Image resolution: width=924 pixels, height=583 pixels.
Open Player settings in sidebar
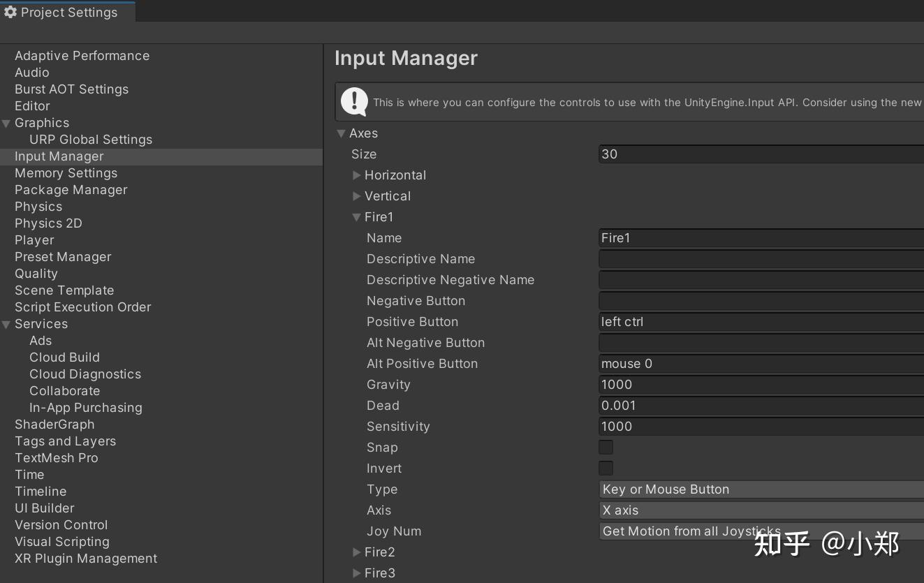coord(34,240)
